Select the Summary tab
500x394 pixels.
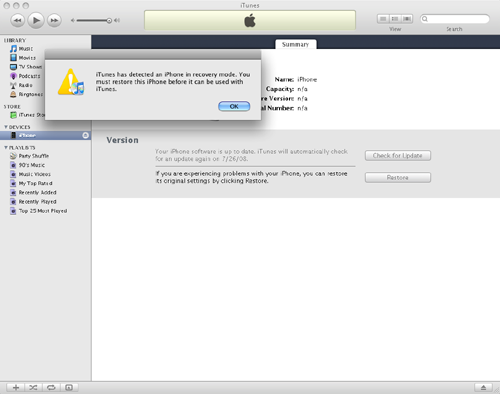(x=296, y=44)
